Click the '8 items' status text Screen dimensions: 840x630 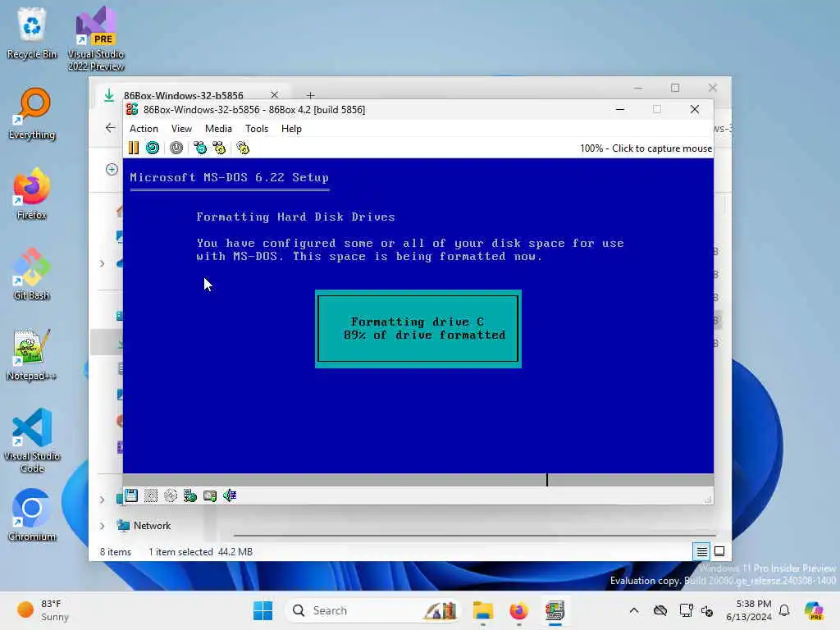116,552
